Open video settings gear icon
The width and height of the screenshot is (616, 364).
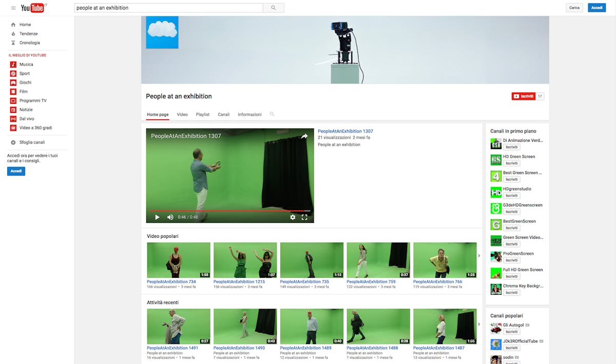[x=293, y=217]
